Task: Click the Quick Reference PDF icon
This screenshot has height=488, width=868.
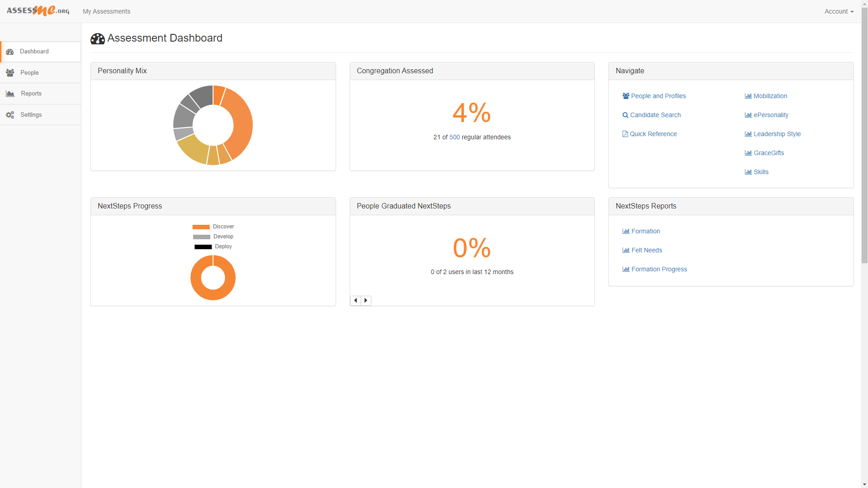Action: [625, 134]
